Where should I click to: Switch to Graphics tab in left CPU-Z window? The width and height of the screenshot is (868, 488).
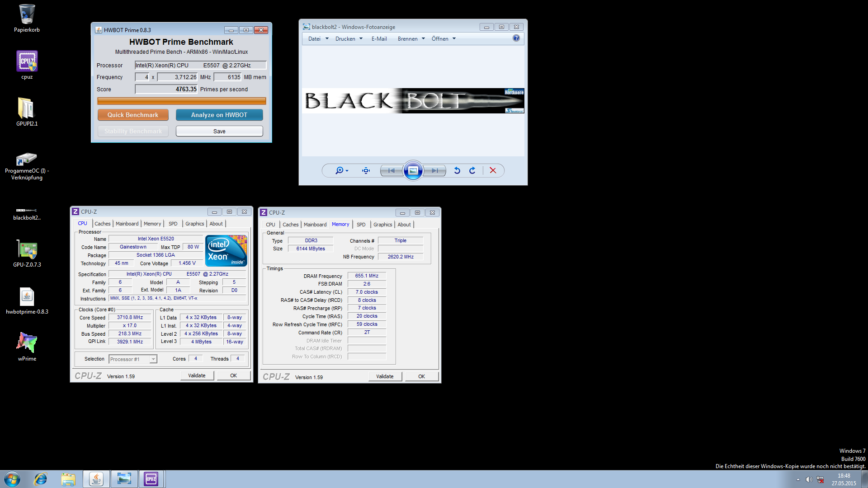[x=195, y=224]
